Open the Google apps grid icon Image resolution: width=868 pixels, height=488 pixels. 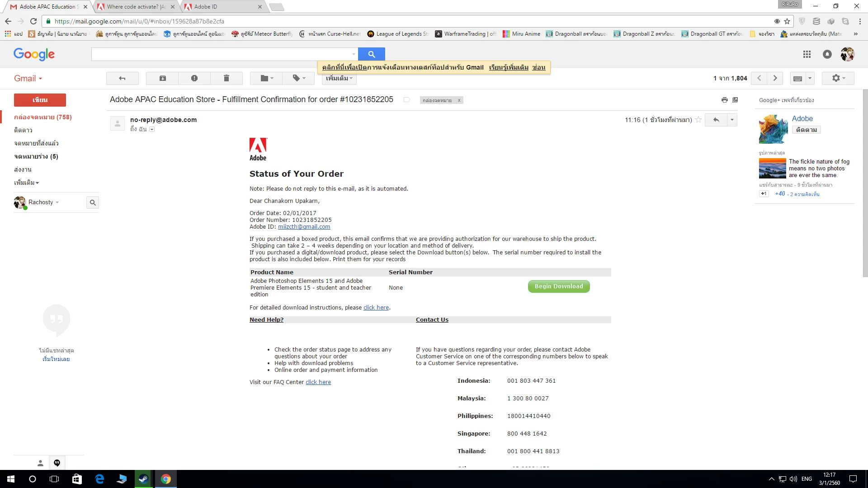point(807,54)
